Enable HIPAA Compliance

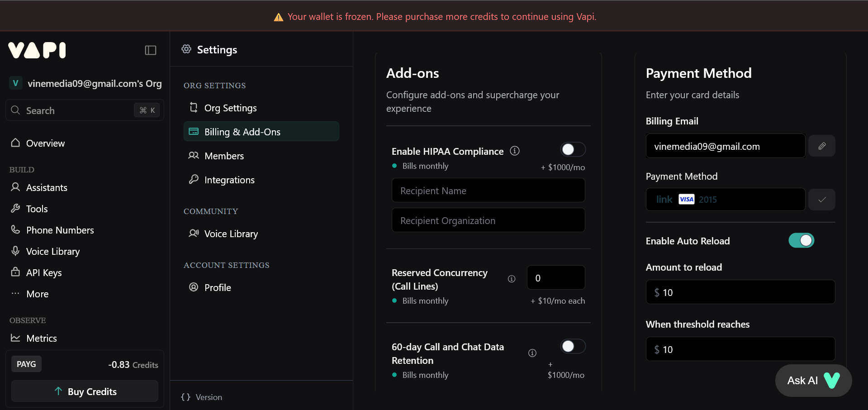572,149
